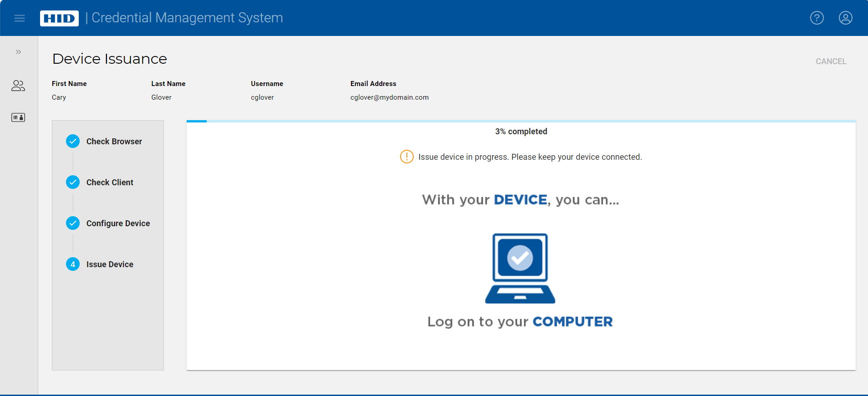
Task: Click the HID logo
Action: pyautogui.click(x=59, y=18)
